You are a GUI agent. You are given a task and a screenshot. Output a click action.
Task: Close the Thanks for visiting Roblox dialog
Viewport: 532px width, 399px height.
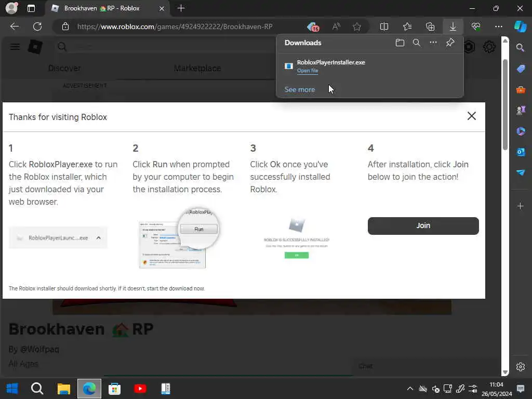coord(472,116)
